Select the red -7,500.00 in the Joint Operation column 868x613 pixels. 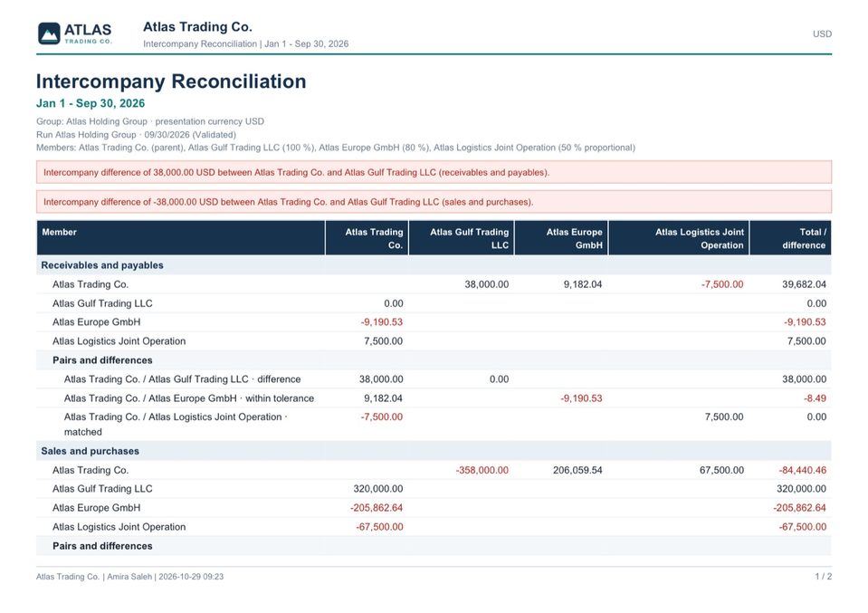coord(722,284)
